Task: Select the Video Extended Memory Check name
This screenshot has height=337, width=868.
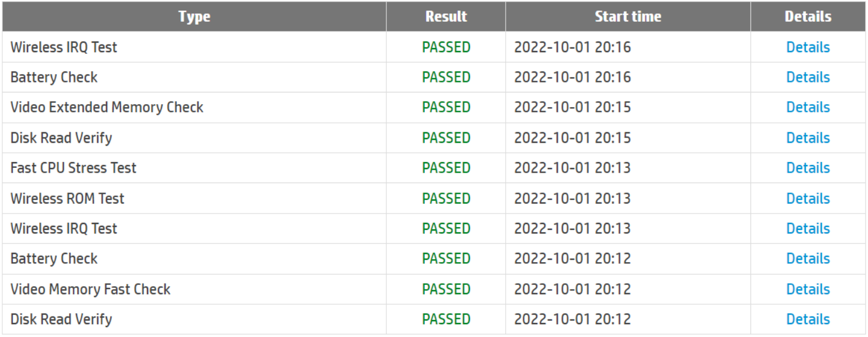Action: (x=107, y=108)
